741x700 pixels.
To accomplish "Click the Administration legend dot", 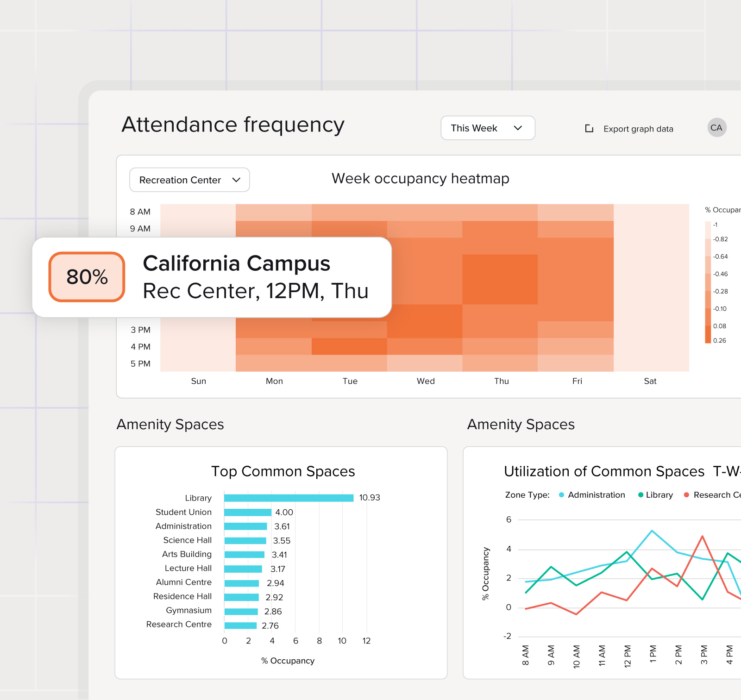I will pyautogui.click(x=561, y=495).
